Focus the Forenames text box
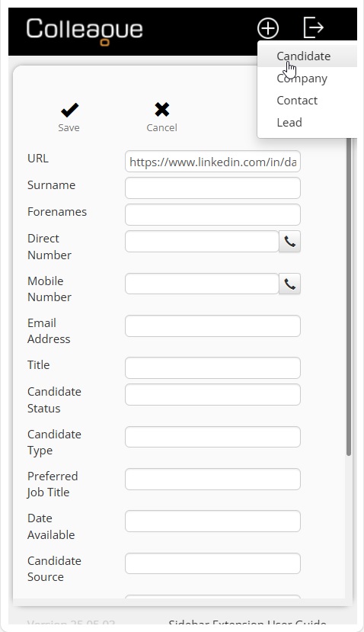The image size is (364, 632). 212,214
